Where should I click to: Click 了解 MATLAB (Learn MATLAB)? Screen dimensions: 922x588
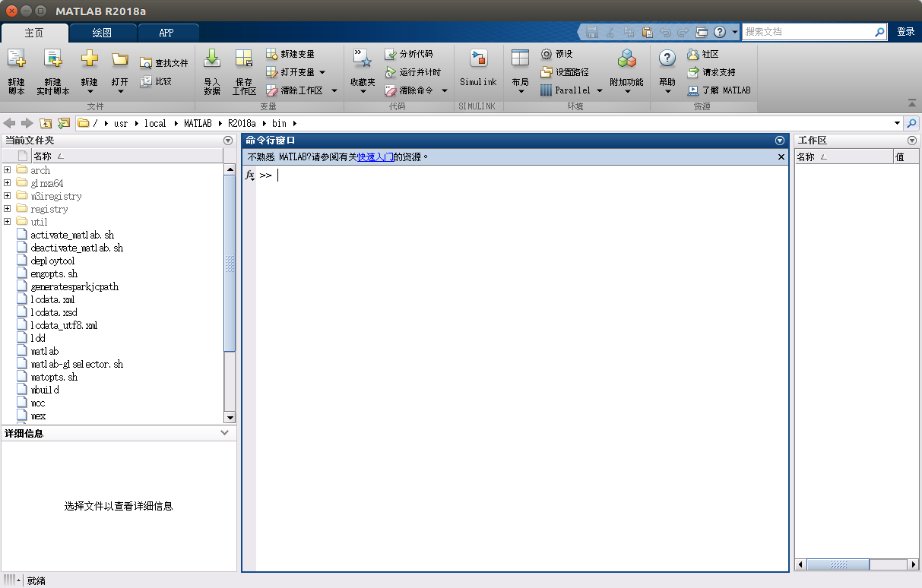coord(718,90)
